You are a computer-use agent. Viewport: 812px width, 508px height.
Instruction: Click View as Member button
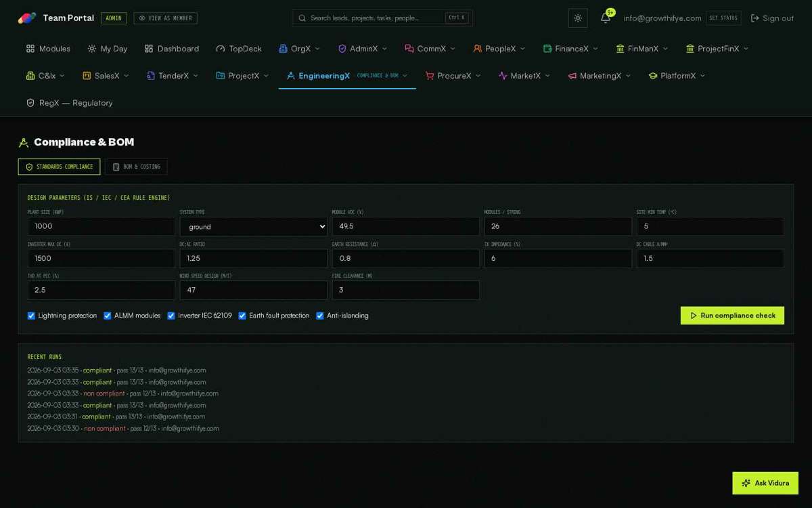pyautogui.click(x=165, y=18)
